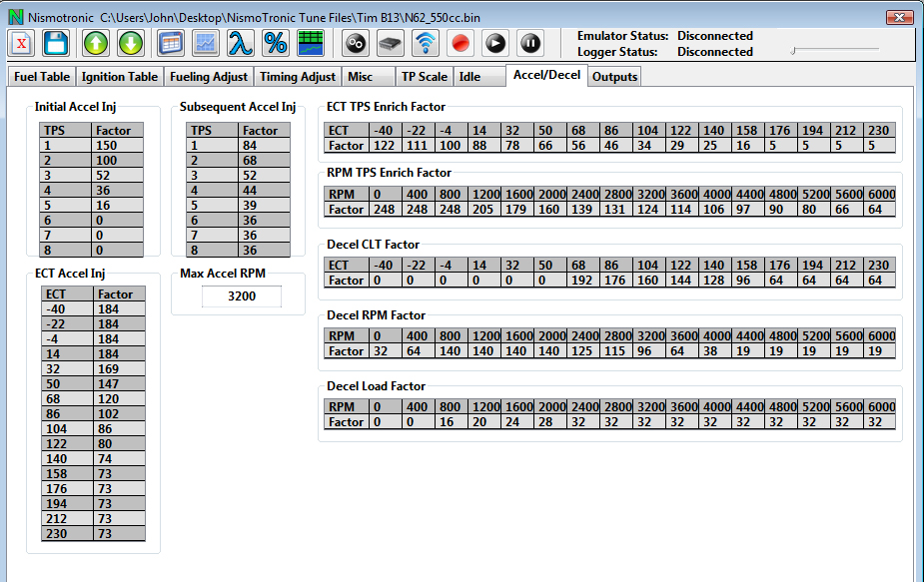Click the green up arrow upload icon

coord(96,43)
